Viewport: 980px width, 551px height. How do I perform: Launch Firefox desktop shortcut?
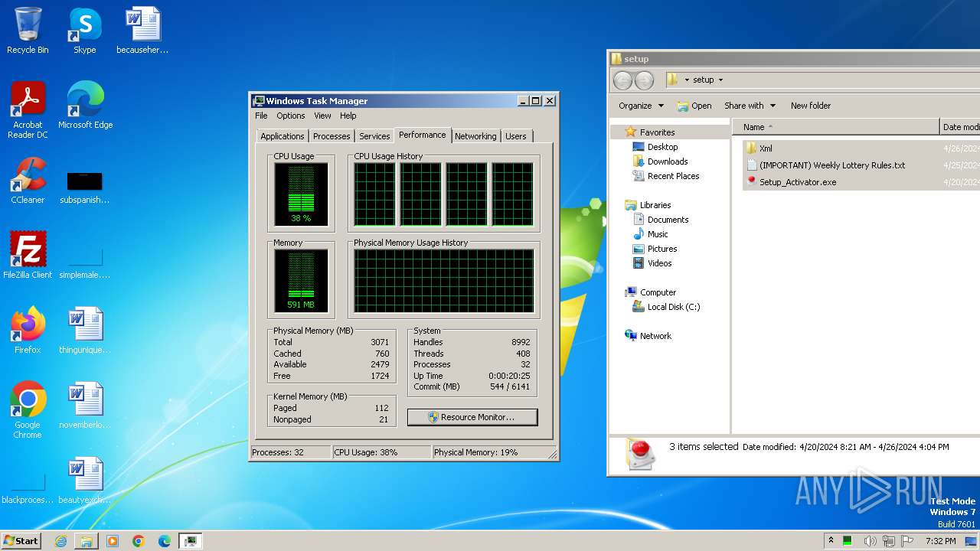click(28, 330)
